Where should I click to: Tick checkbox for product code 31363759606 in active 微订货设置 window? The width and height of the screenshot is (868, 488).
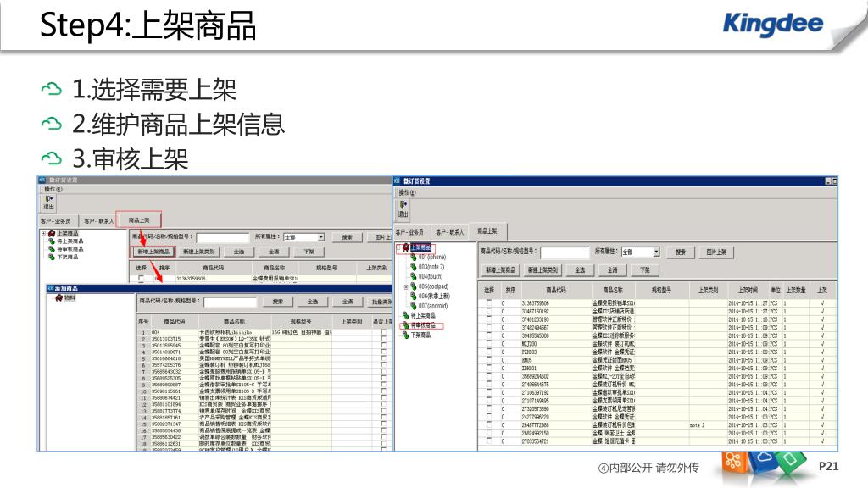tap(488, 303)
